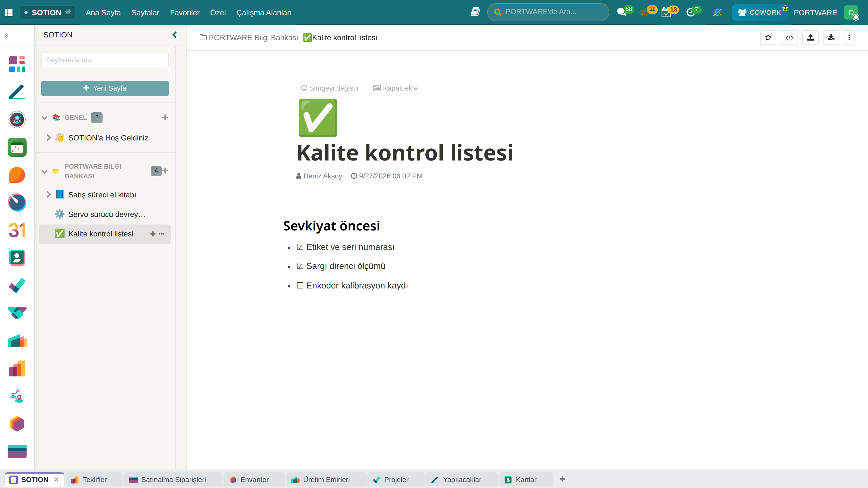Open the Sayfalar menu
The height and width of the screenshot is (488, 868).
click(x=145, y=12)
